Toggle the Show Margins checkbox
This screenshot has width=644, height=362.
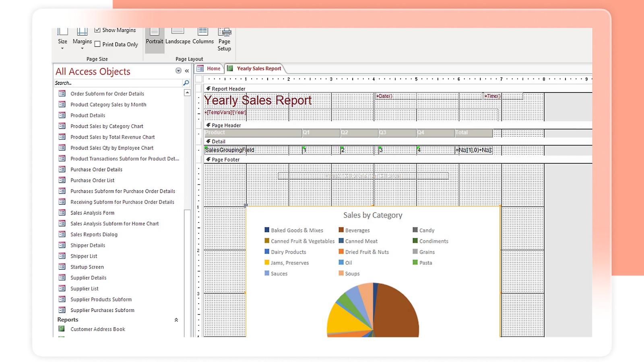pos(97,30)
